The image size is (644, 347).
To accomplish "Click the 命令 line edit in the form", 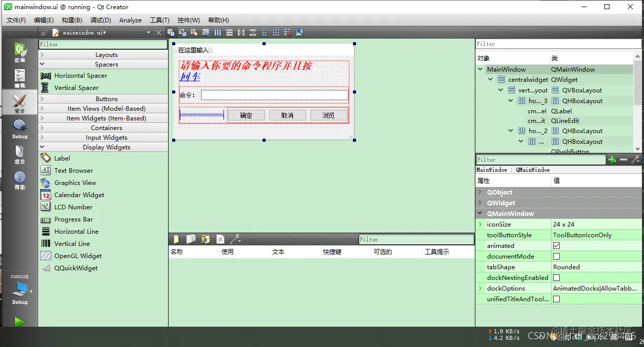I will (275, 95).
